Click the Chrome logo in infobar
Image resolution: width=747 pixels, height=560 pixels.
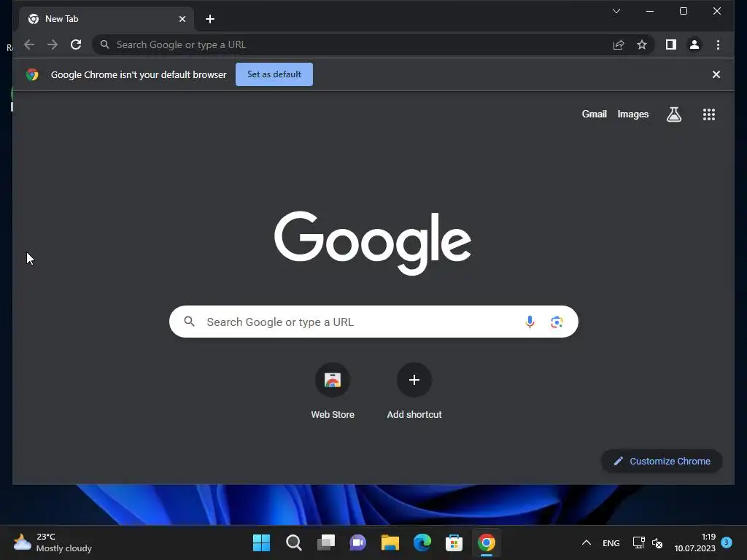click(x=32, y=74)
